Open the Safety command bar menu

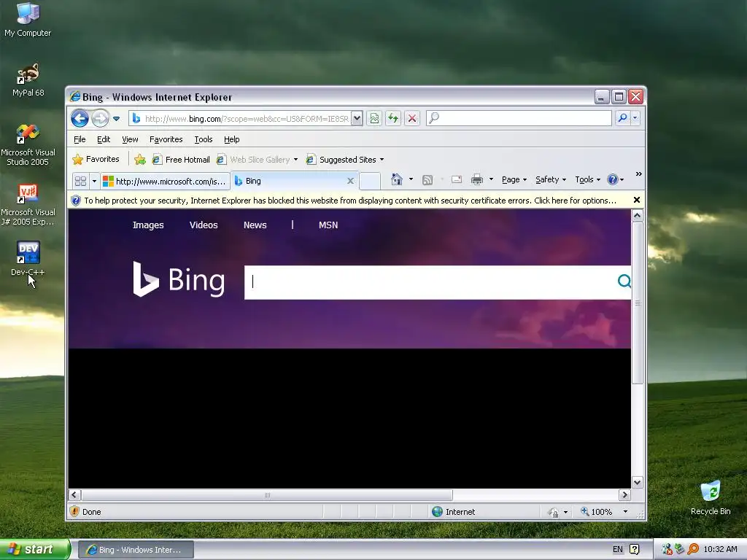[x=551, y=179]
